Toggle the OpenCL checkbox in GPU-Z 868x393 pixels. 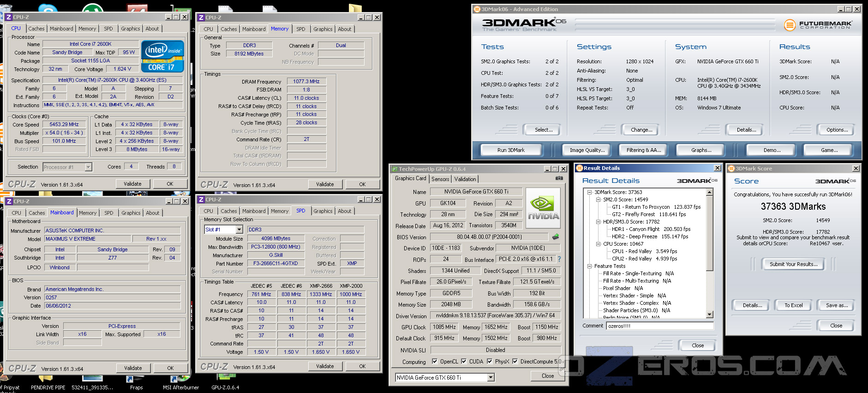(x=435, y=362)
